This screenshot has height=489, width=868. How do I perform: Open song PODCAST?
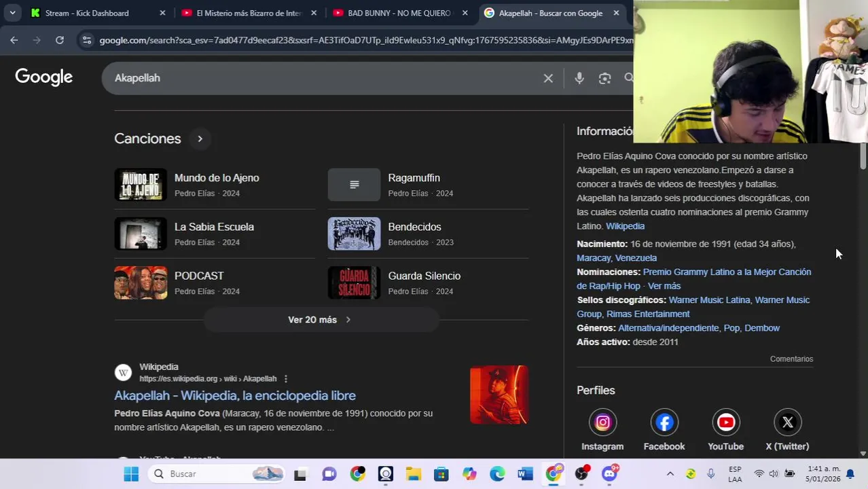[199, 276]
